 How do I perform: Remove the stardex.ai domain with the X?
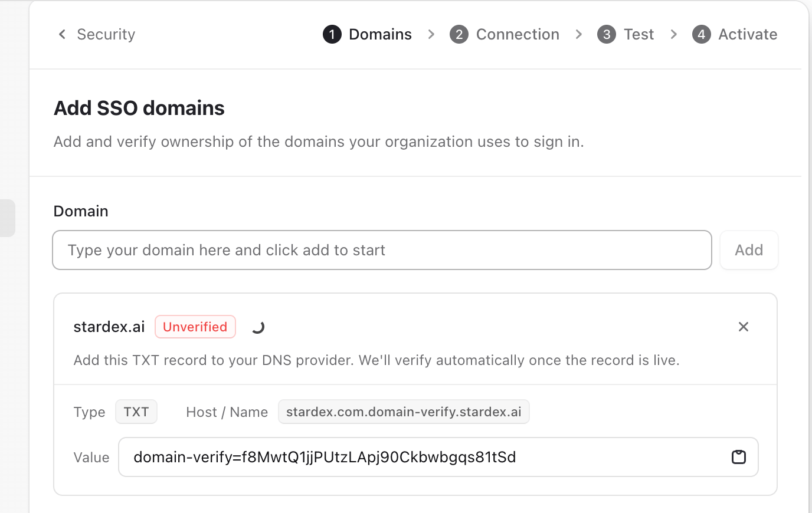coord(744,327)
